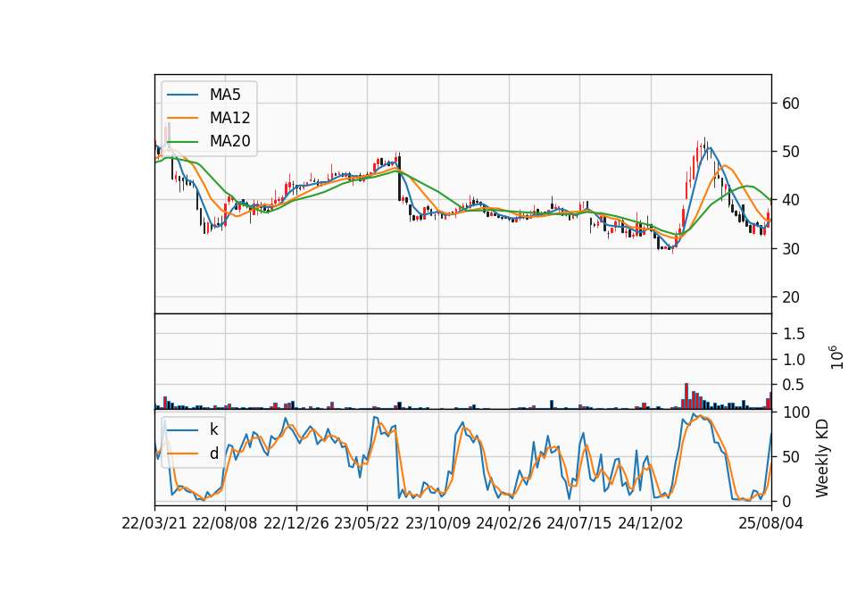Click the 22/08/08 date label
Screen dimensions: 857x616
(x=225, y=523)
